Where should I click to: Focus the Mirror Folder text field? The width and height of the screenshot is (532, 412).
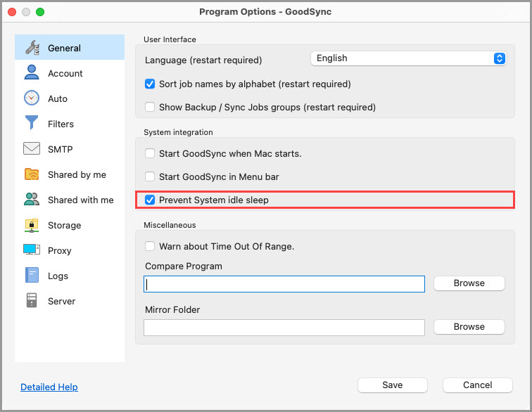[x=284, y=328]
